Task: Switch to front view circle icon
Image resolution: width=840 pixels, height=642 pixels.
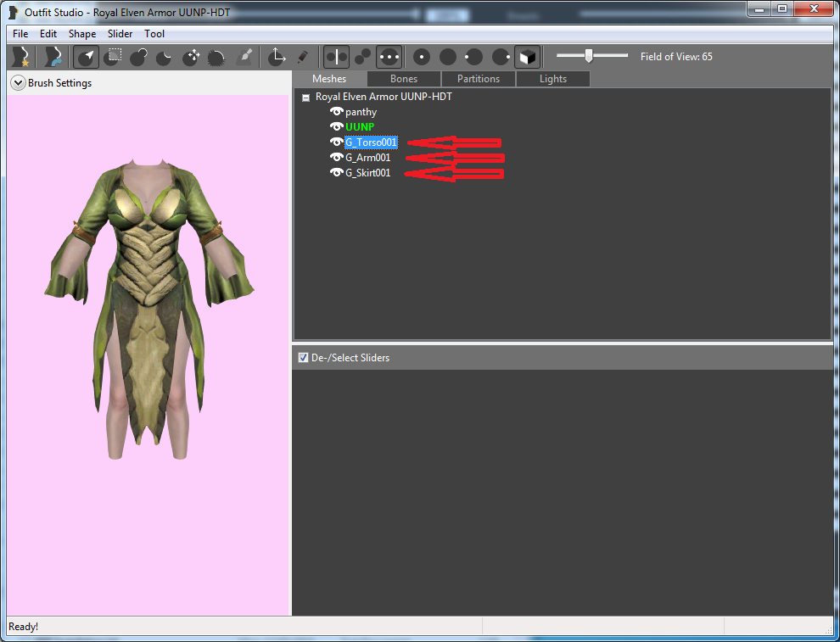Action: coord(422,57)
